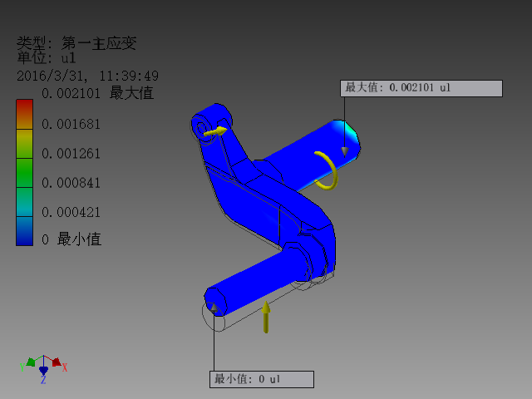532x399 pixels.
Task: Click the unit text 单位: ul
Action: [47, 58]
